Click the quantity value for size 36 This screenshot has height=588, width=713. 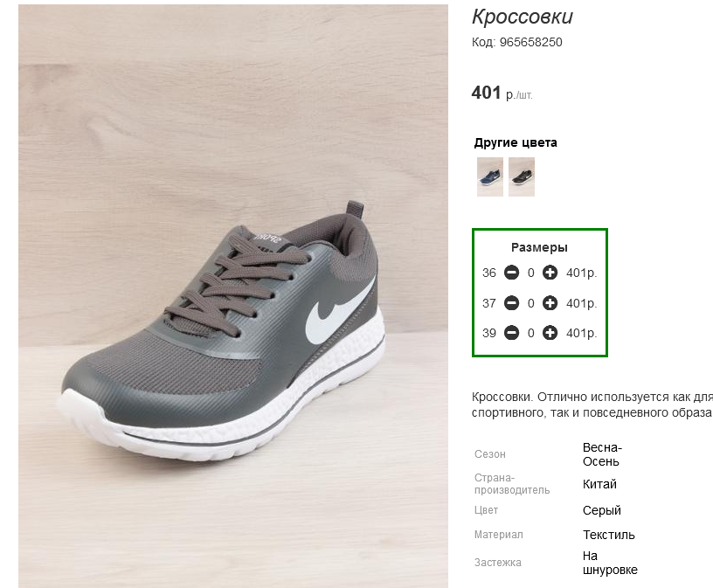[x=530, y=273]
